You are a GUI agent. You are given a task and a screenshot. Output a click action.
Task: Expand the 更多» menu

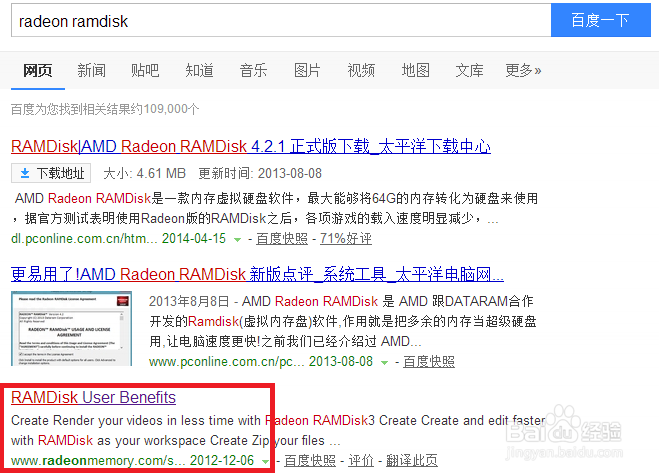click(x=523, y=70)
